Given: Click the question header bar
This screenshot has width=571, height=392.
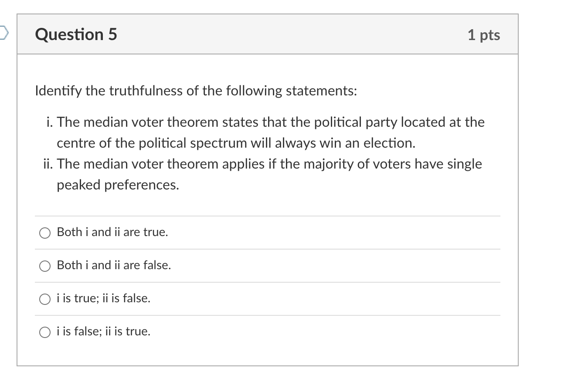Looking at the screenshot, I should coord(283,34).
